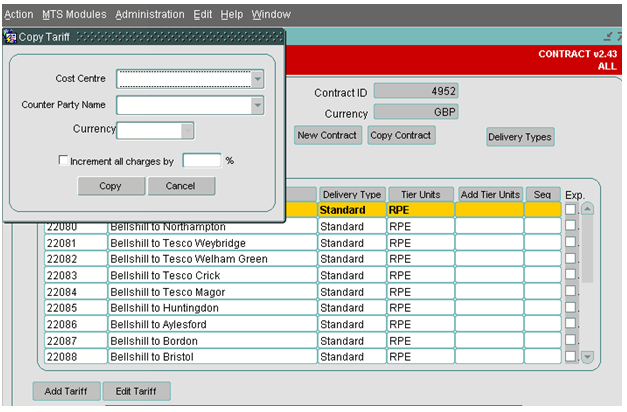This screenshot has width=627, height=412.
Task: Tick Exp. checkbox for Bellshill to Bristol
Action: (x=571, y=356)
